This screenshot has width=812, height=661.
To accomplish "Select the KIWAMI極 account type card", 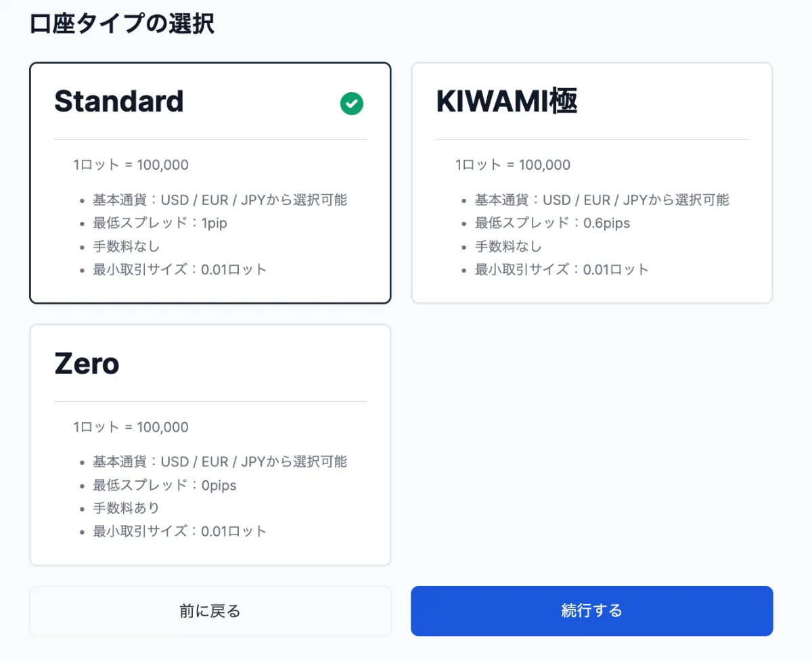I will (592, 183).
